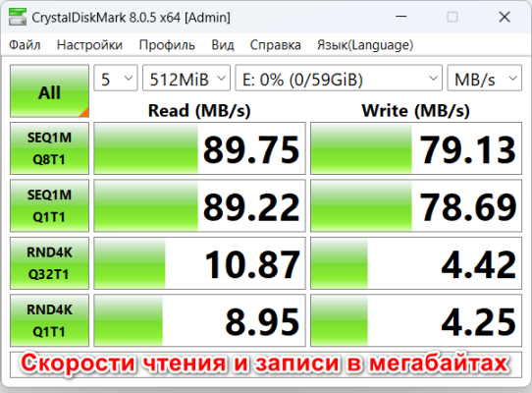Open the Профиль menu
The height and width of the screenshot is (393, 532).
(167, 45)
